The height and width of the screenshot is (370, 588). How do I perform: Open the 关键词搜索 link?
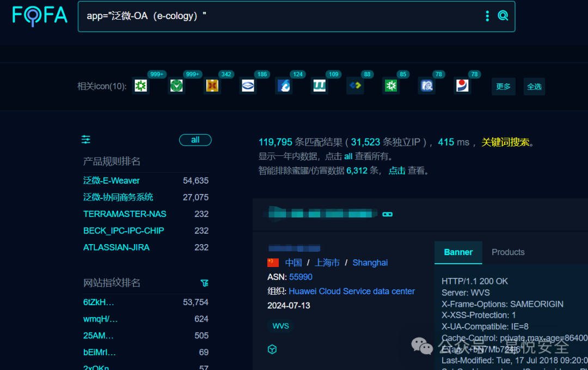click(x=505, y=142)
